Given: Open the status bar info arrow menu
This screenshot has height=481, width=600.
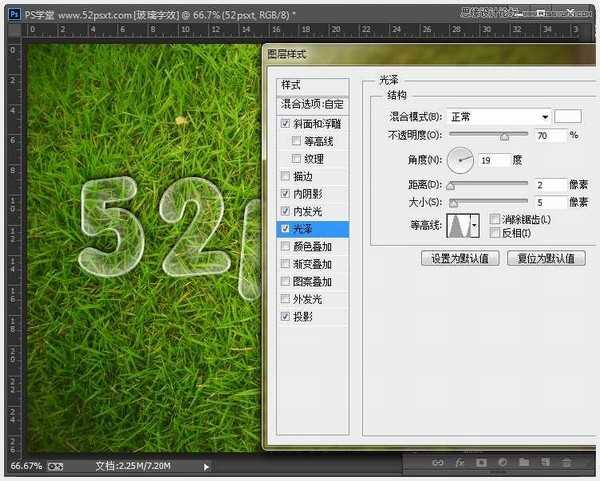Looking at the screenshot, I should click(x=207, y=466).
